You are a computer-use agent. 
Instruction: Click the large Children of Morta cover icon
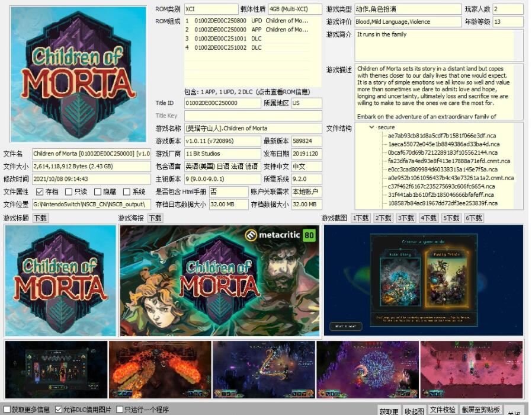pos(78,74)
